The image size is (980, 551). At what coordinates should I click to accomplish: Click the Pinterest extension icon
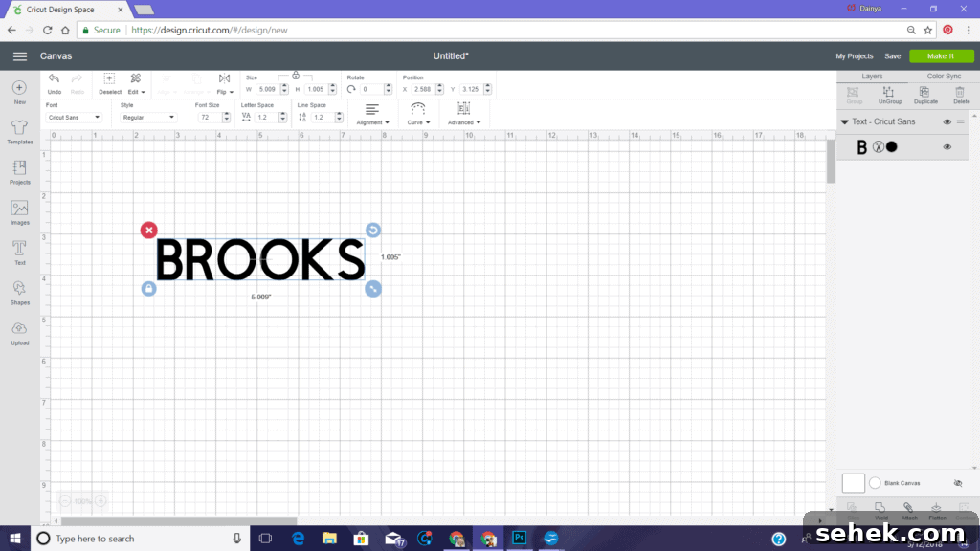(x=948, y=30)
